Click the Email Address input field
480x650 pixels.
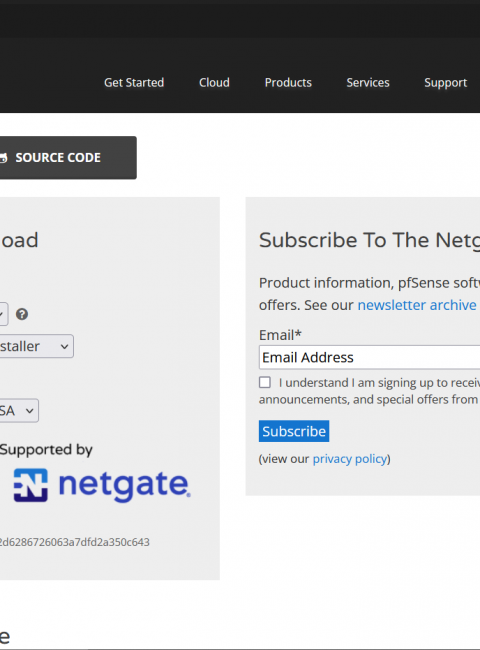(x=369, y=357)
